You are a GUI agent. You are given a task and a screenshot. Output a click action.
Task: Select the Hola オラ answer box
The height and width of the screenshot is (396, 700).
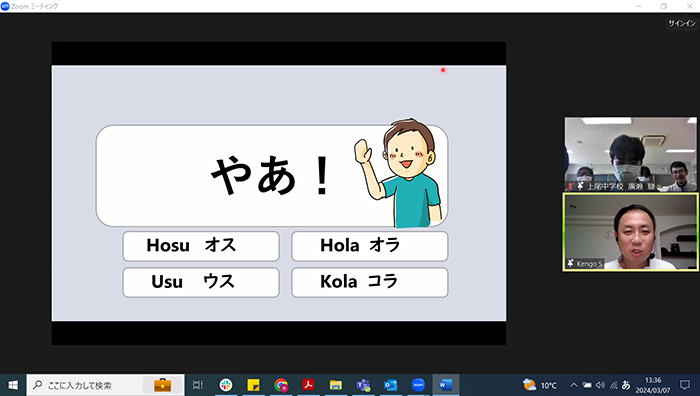[x=370, y=246]
